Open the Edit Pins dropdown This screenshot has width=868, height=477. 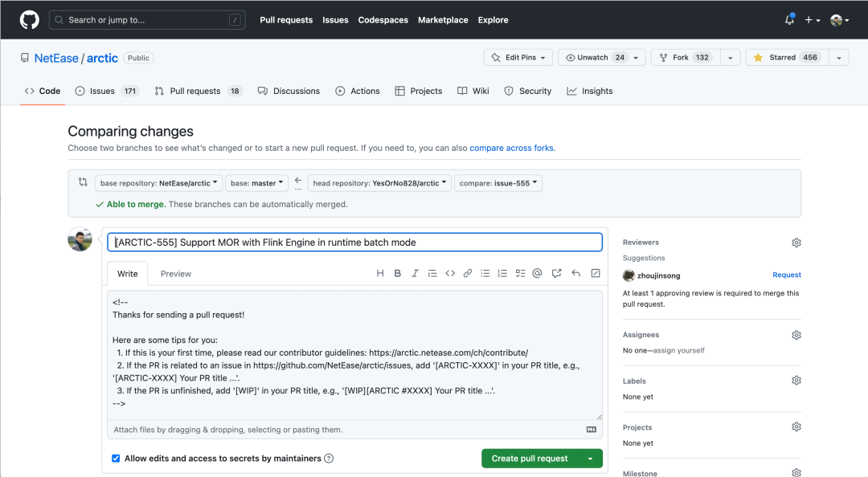(518, 58)
